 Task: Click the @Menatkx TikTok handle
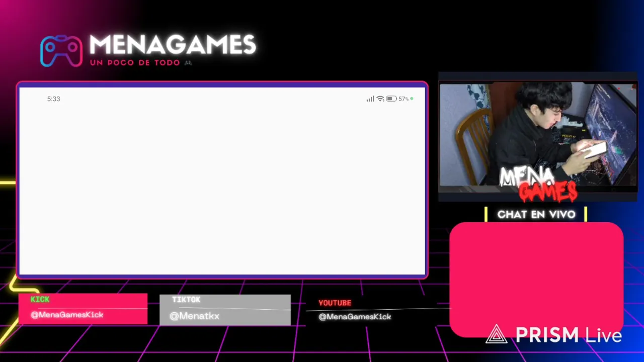coord(194,316)
